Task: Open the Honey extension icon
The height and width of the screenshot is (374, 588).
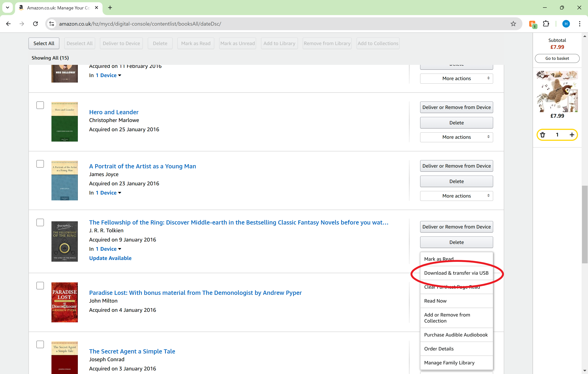Action: pos(533,24)
